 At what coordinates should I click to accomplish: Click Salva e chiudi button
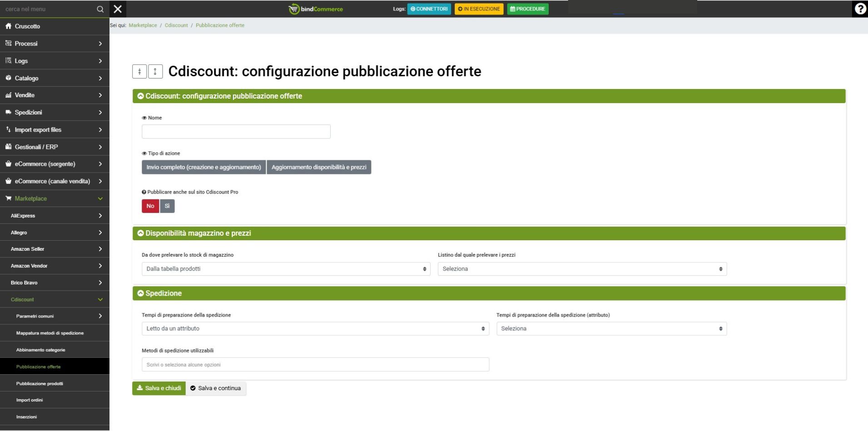click(159, 388)
